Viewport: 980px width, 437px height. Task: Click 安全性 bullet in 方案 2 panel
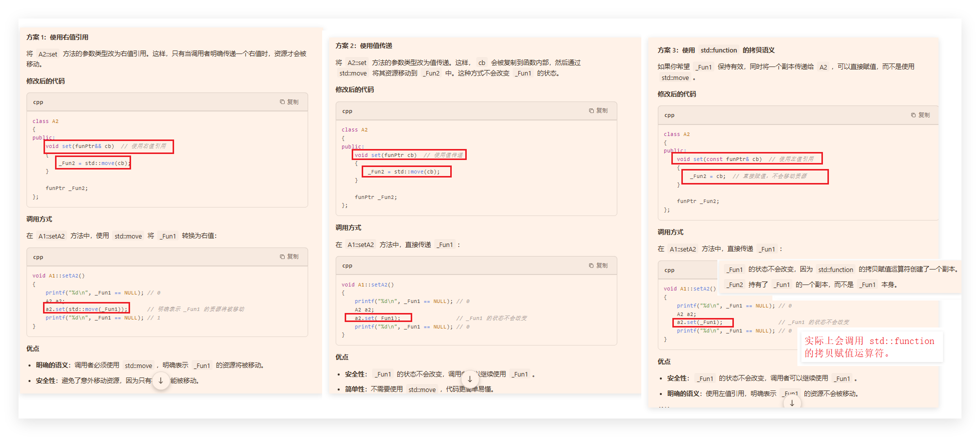pyautogui.click(x=440, y=374)
